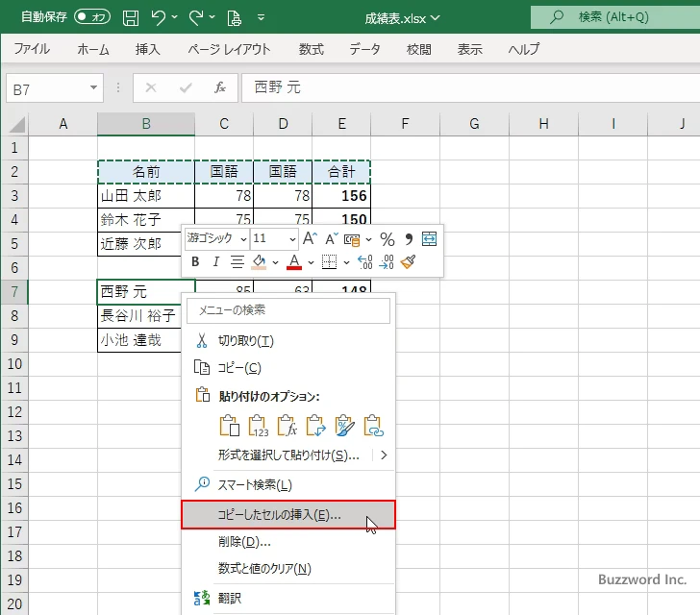Screen dimensions: 700x615
Task: Click the Paste Values 123 icon
Action: click(259, 426)
